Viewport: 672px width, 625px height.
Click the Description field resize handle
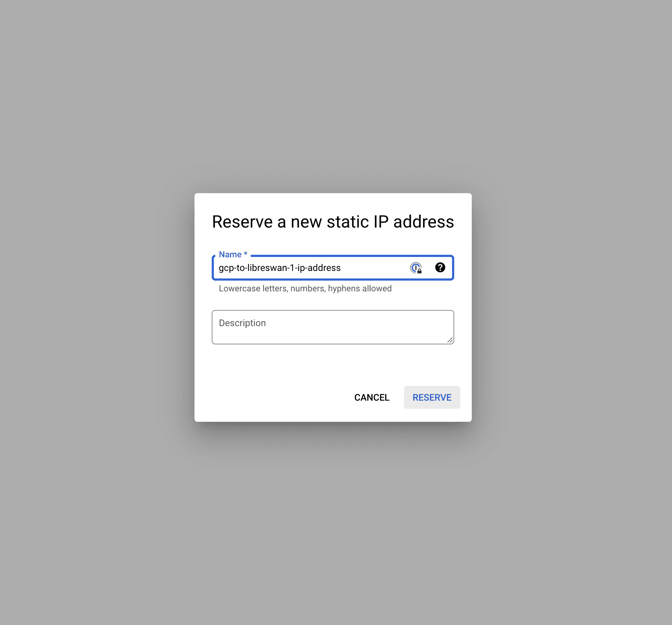tap(450, 340)
